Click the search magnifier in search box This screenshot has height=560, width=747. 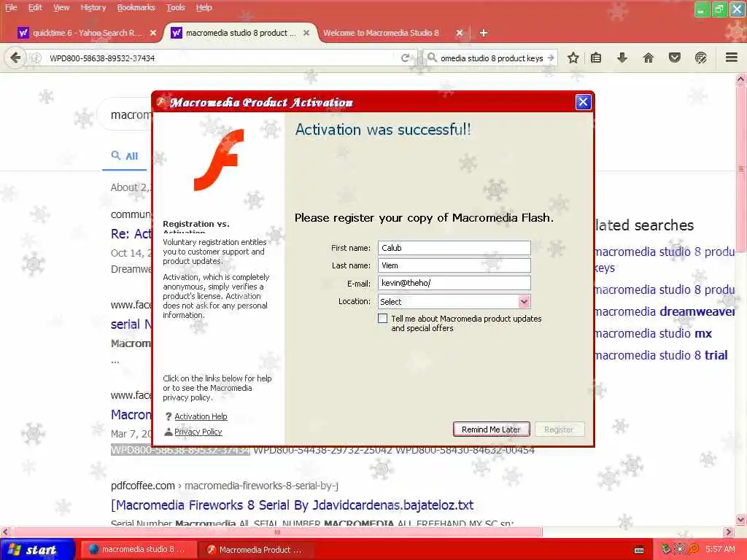(x=432, y=58)
